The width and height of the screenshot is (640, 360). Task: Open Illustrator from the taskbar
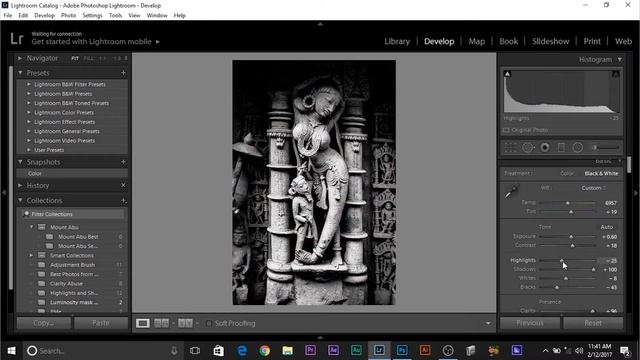pyautogui.click(x=424, y=350)
